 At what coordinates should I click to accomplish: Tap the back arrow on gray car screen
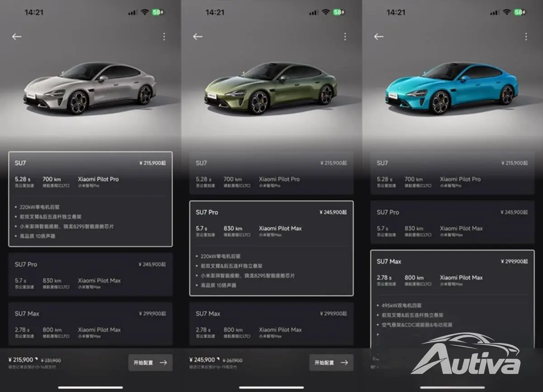[17, 37]
